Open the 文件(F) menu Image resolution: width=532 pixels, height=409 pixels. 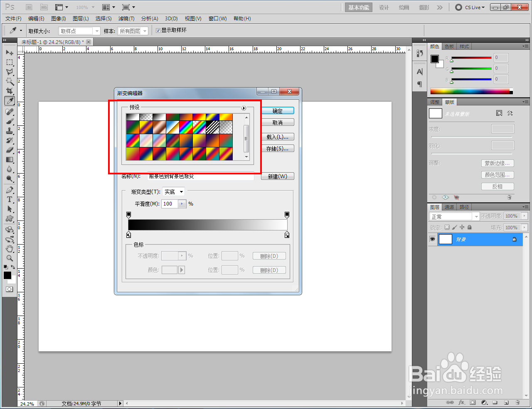pos(13,19)
